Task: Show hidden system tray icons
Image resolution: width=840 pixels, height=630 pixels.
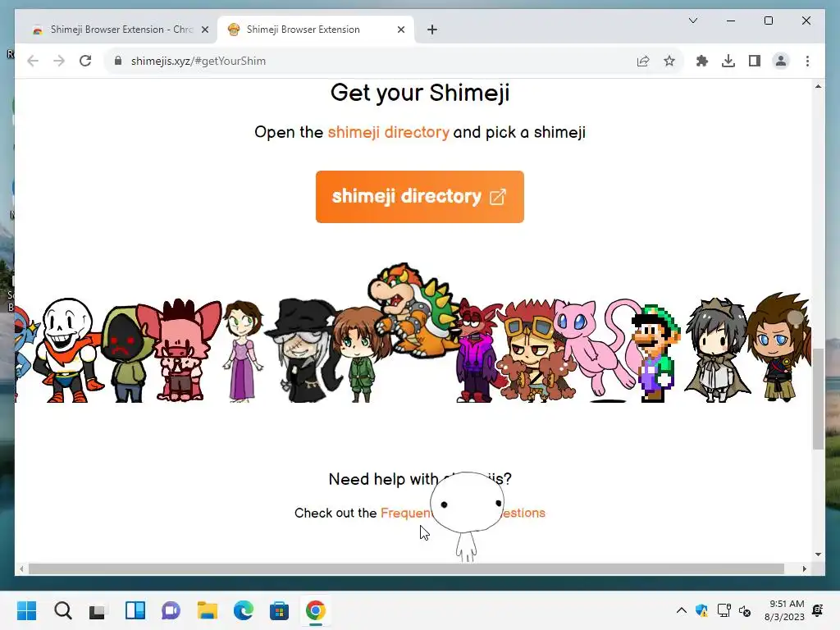Action: point(682,610)
